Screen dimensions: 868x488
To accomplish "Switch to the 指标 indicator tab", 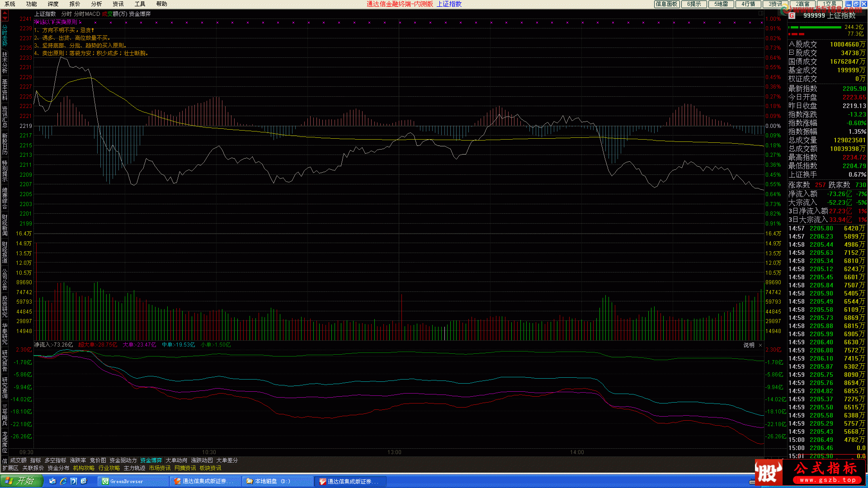I will [x=36, y=460].
